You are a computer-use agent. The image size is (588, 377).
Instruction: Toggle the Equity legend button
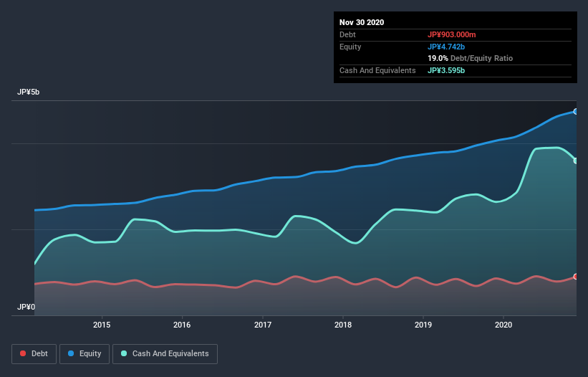[85, 354]
